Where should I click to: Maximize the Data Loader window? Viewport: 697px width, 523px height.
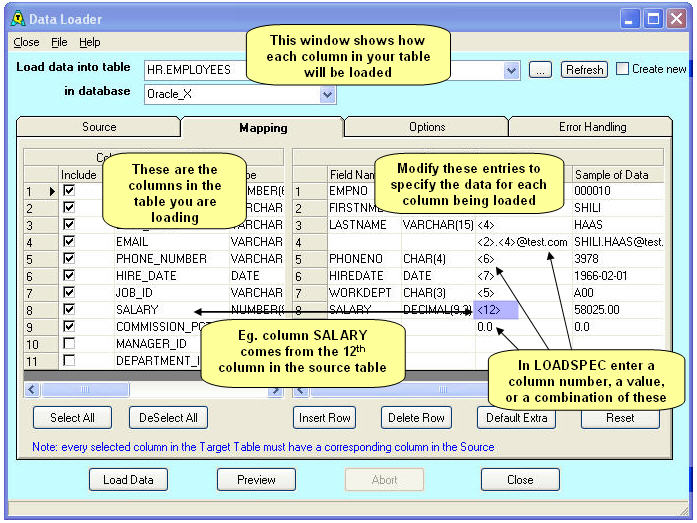click(653, 19)
